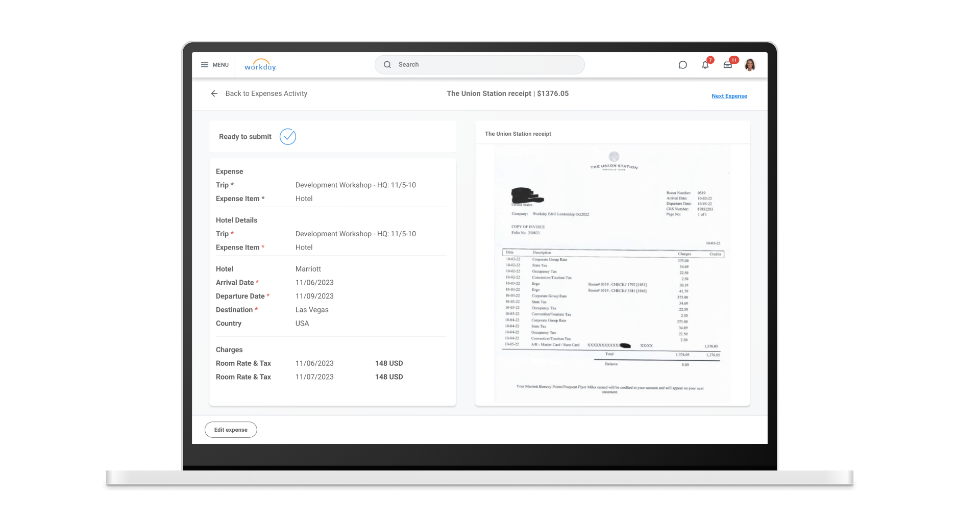
Task: Click 148 USD for 11/06/2023 charge
Action: 389,363
